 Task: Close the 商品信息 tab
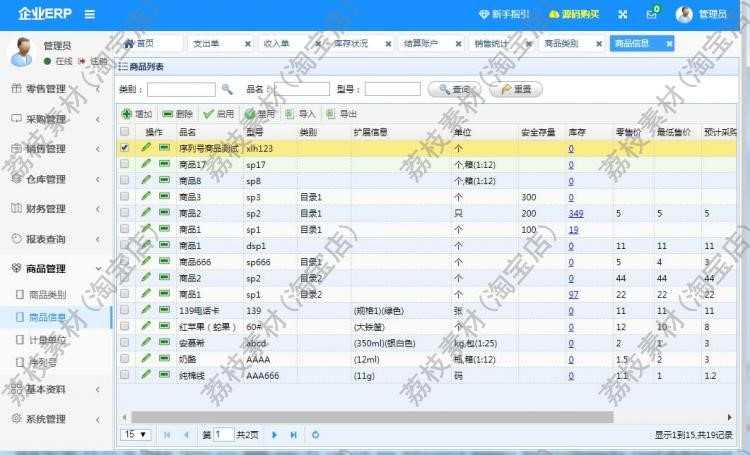click(669, 44)
